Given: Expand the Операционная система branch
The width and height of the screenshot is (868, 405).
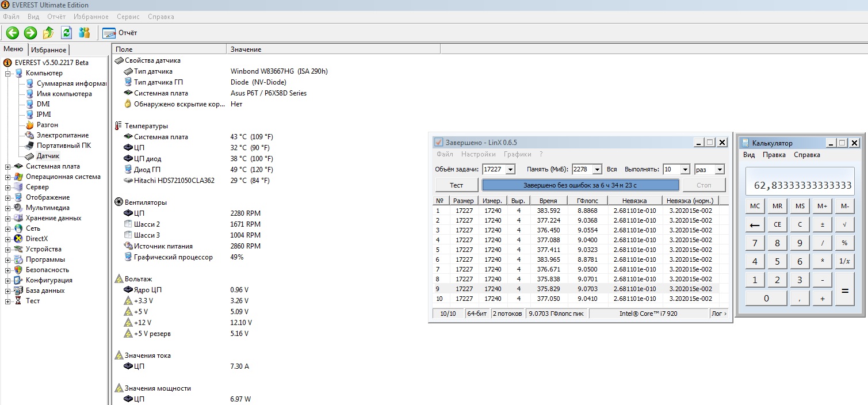Looking at the screenshot, I should [x=8, y=177].
